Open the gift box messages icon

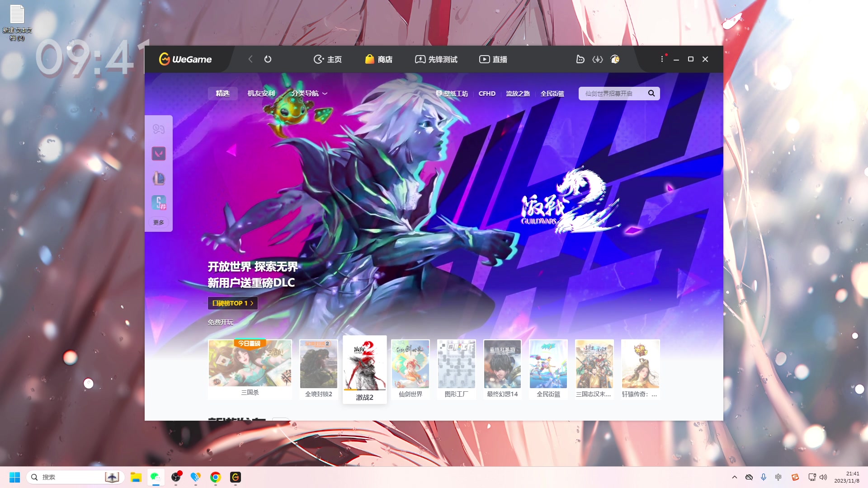580,59
